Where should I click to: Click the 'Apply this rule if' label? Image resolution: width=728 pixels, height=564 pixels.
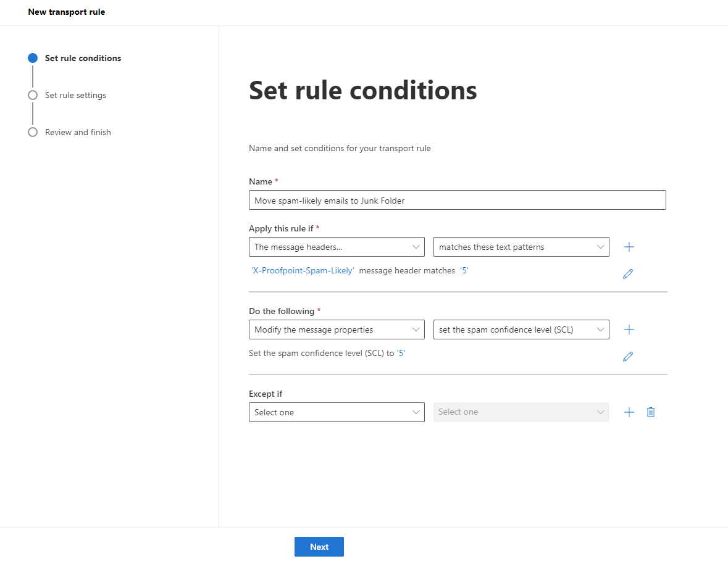pyautogui.click(x=281, y=228)
